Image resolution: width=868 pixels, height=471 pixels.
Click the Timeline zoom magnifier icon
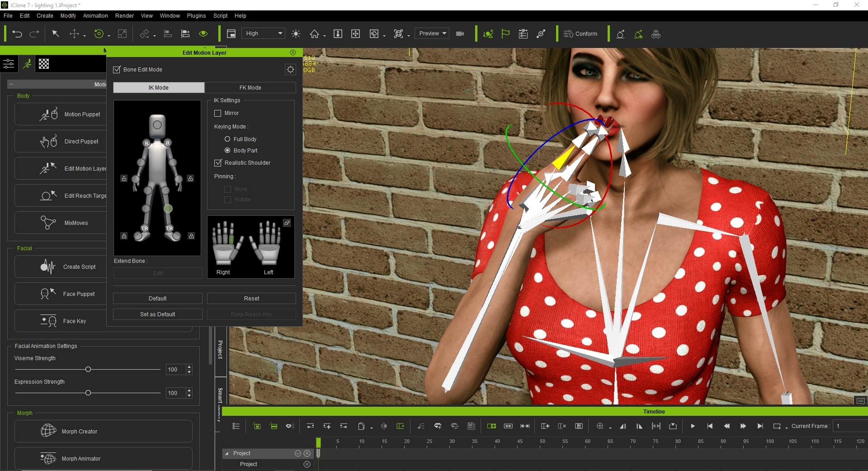tap(600, 426)
